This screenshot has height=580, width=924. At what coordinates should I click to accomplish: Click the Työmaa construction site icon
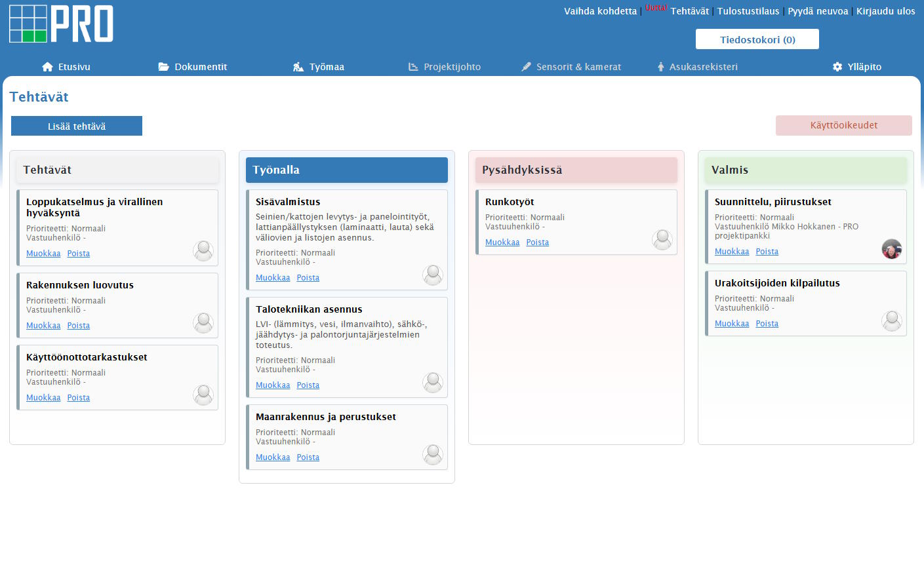pos(298,67)
